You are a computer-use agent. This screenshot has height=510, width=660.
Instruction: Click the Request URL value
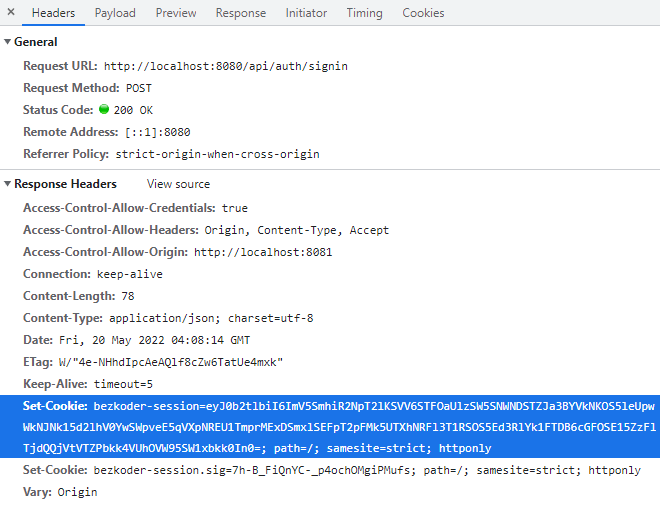click(x=226, y=66)
